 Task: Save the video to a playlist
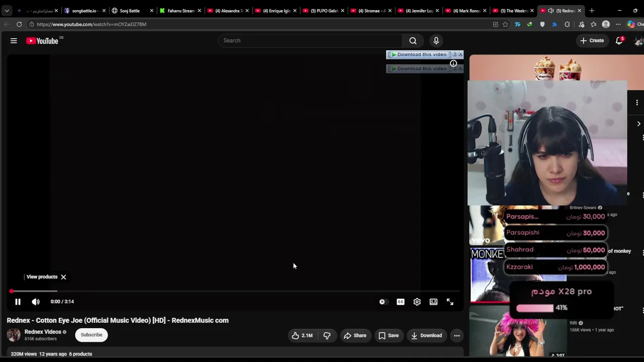tap(388, 335)
